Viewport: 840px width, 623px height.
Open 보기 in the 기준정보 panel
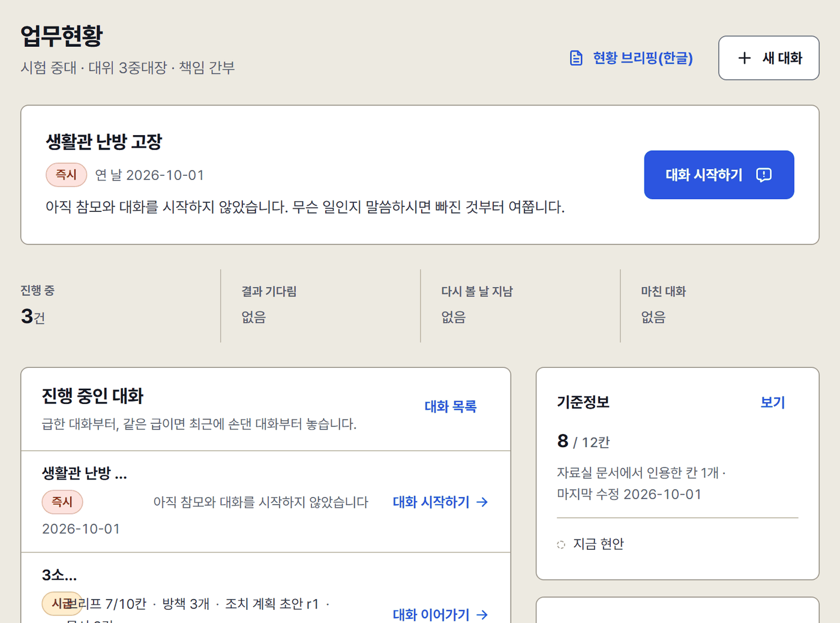click(773, 402)
